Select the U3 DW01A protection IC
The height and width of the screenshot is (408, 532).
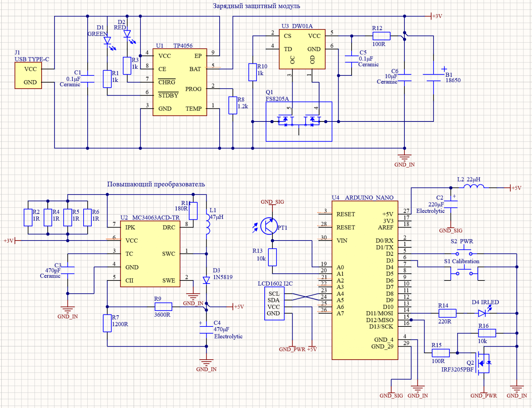(303, 49)
